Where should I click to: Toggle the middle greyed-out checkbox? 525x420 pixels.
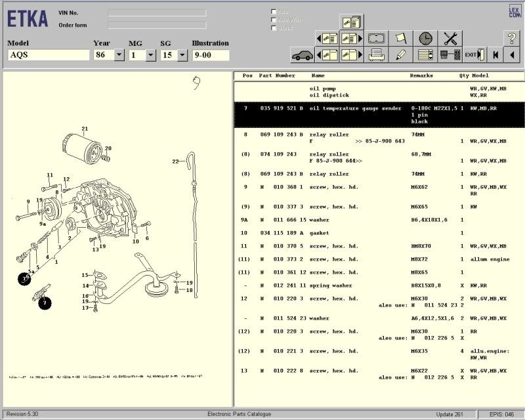click(274, 20)
